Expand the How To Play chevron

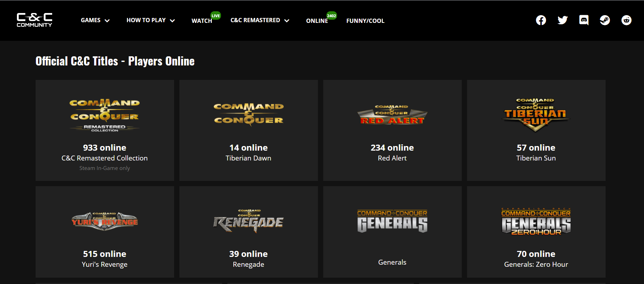(x=172, y=21)
